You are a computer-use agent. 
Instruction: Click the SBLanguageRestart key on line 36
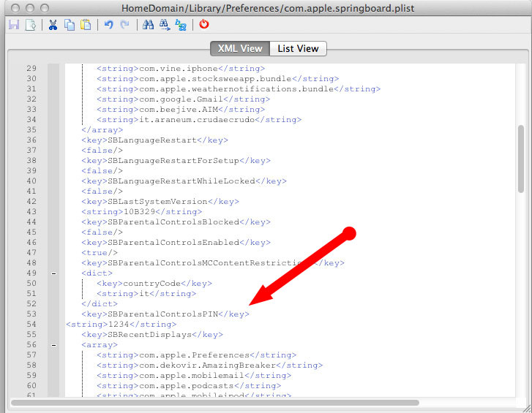pyautogui.click(x=154, y=140)
